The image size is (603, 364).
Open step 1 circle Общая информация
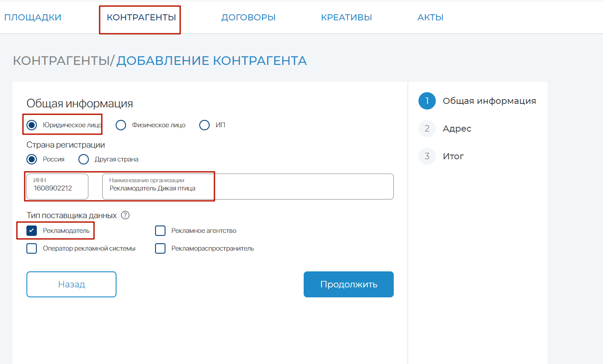[x=427, y=101]
